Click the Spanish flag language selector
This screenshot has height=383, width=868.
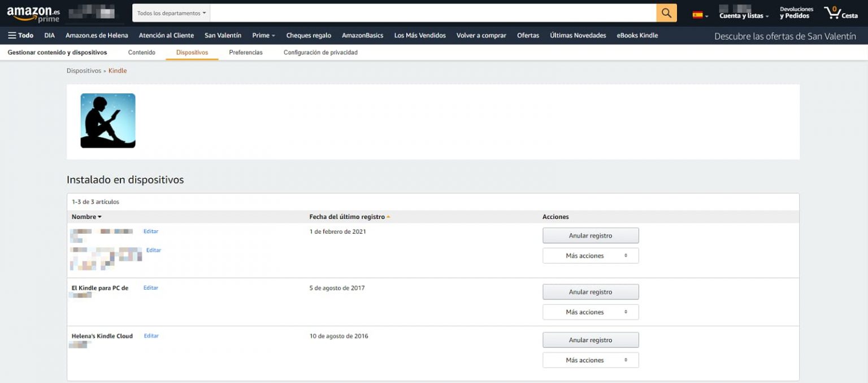point(697,14)
